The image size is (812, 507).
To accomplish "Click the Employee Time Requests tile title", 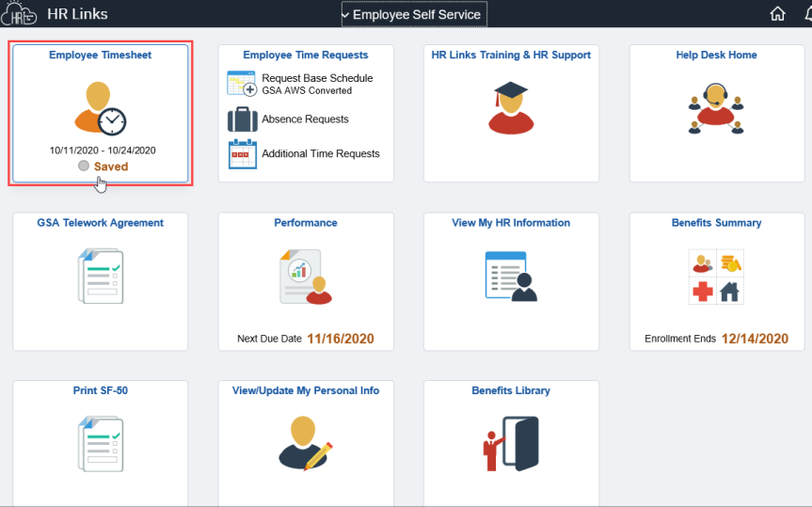I will (306, 55).
